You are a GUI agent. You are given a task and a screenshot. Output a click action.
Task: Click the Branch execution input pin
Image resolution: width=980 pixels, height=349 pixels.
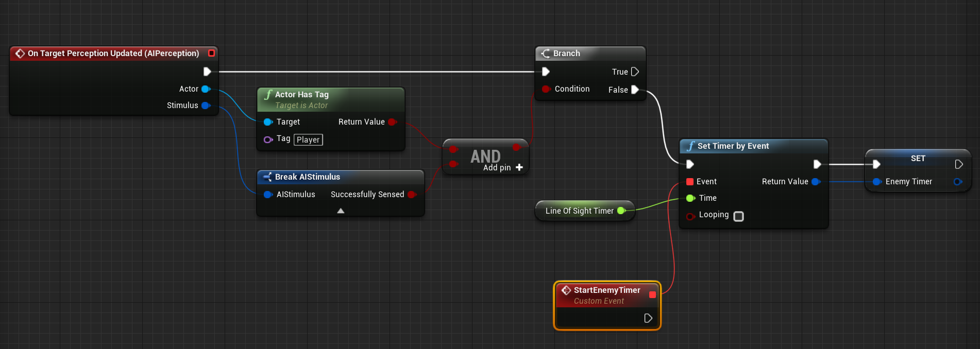point(546,72)
